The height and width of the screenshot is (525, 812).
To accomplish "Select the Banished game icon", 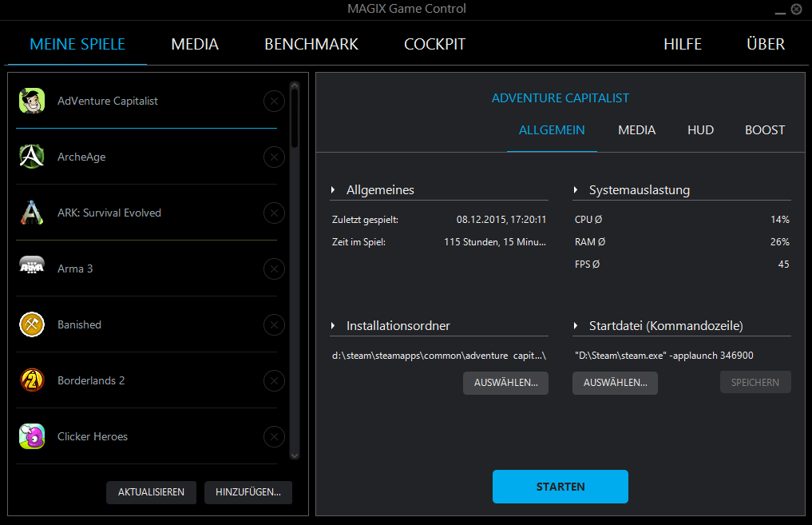I will tap(32, 324).
